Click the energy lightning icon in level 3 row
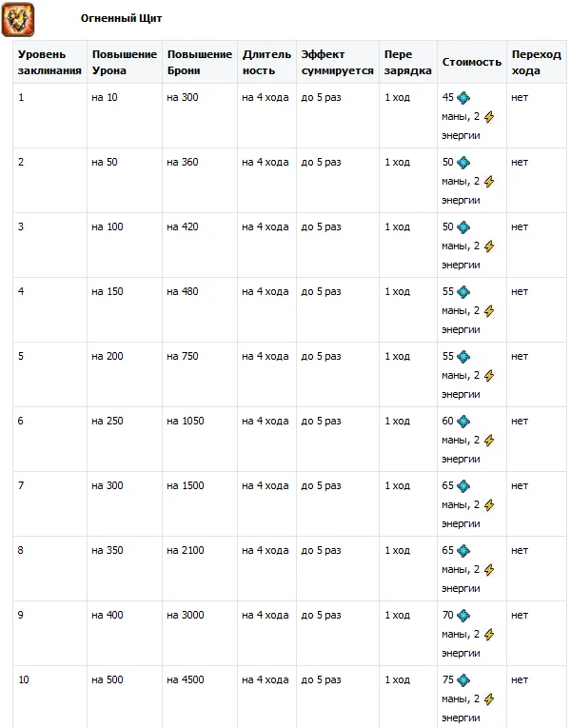 pos(489,246)
